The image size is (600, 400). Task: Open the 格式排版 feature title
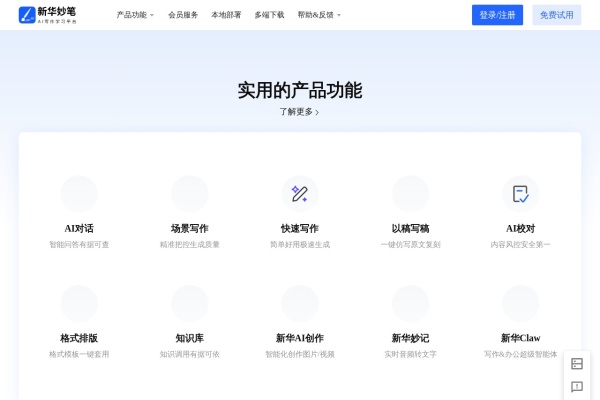pos(79,338)
